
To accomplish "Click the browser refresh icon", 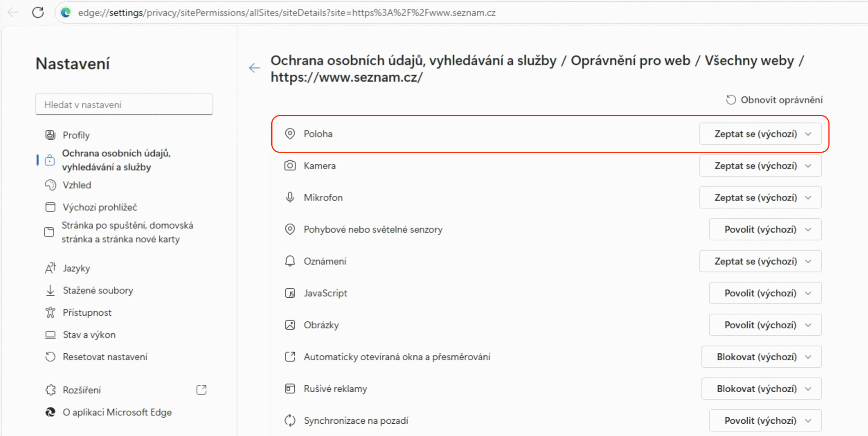I will point(38,12).
